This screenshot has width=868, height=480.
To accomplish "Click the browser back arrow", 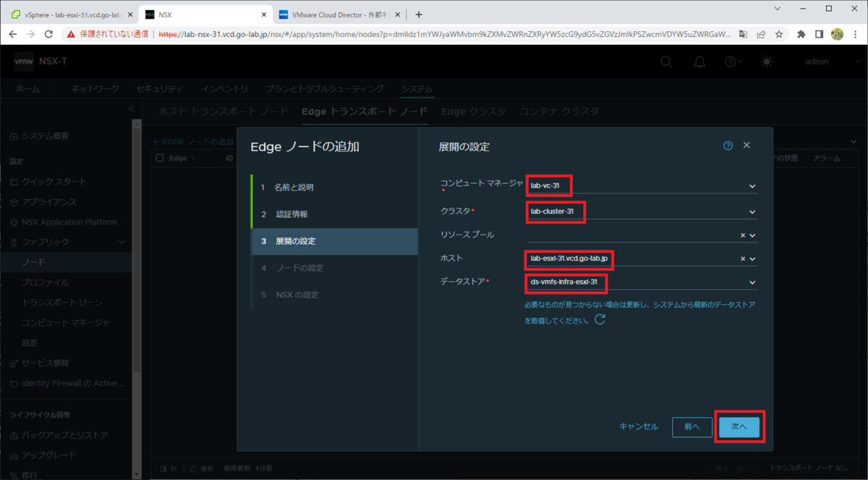I will 13,34.
